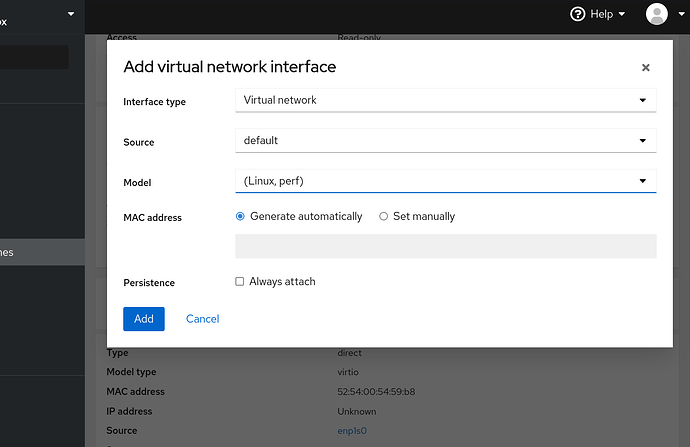Click the arrow icon on Model field
690x447 pixels.
642,181
